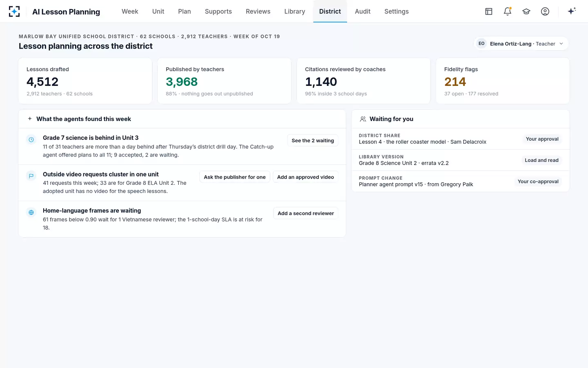Click Your approval for Lesson 4
Screen dimensions: 588x368
coord(542,139)
